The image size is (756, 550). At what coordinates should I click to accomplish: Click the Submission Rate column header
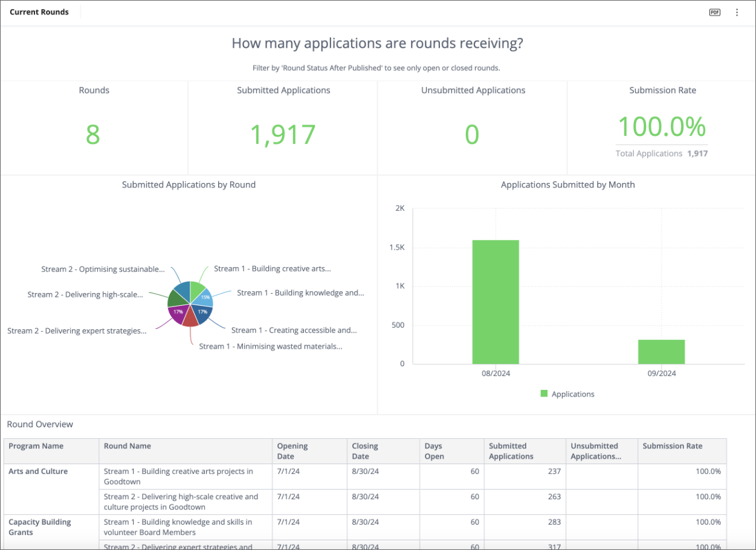pos(672,446)
